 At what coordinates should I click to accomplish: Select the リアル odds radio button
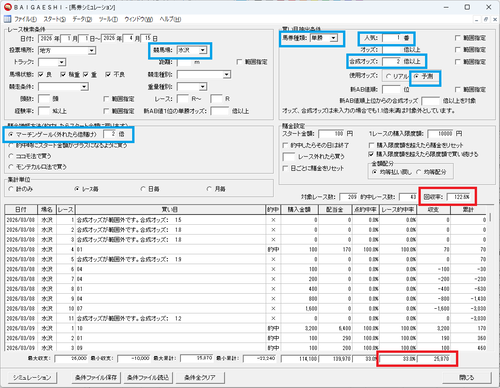click(x=388, y=76)
